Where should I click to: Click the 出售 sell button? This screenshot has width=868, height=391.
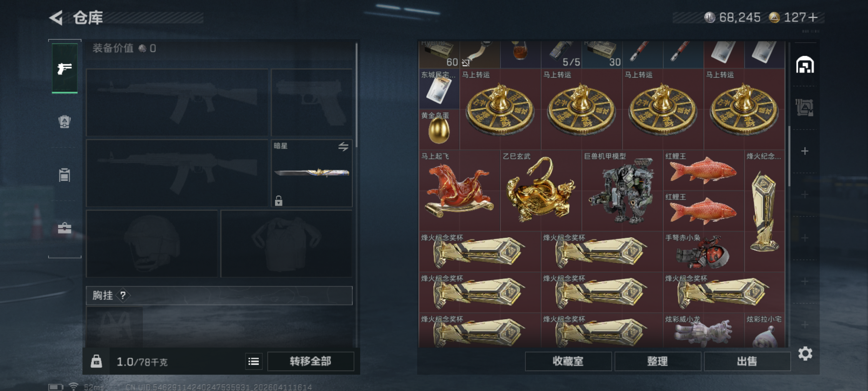click(x=747, y=361)
